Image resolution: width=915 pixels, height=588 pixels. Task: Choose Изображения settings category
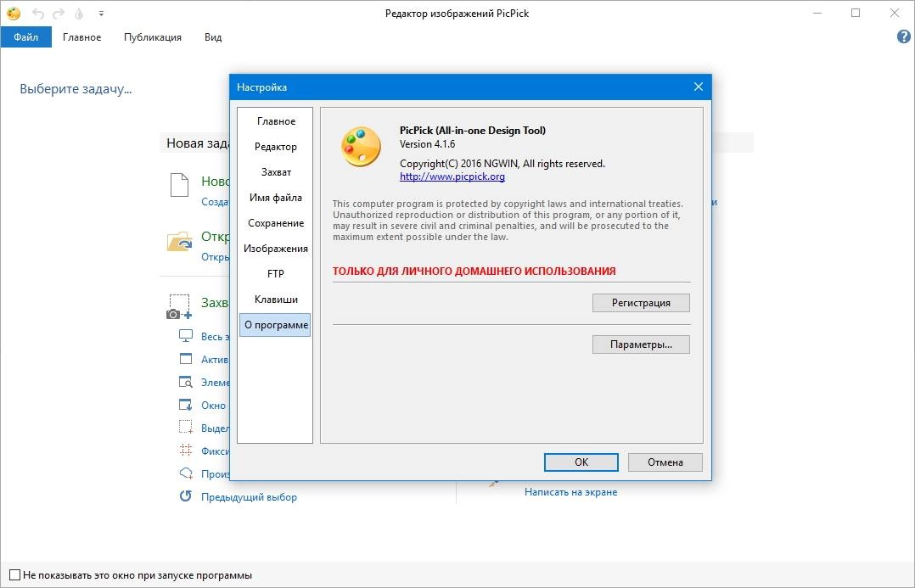275,249
